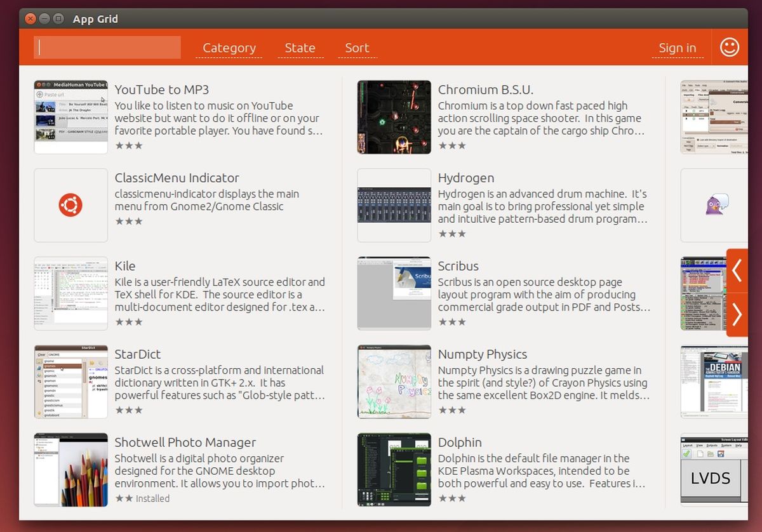
Task: Select the Dolphin file manager thumbnail
Action: [x=394, y=470]
